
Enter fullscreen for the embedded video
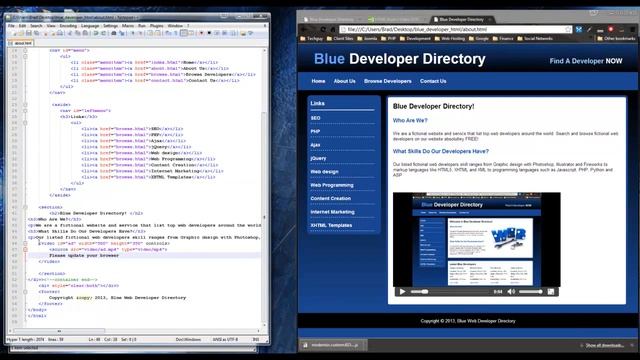point(551,291)
